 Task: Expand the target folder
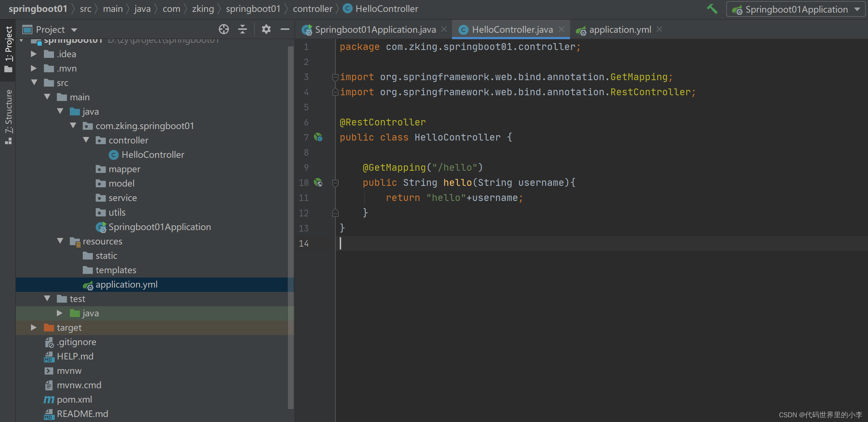pos(33,327)
